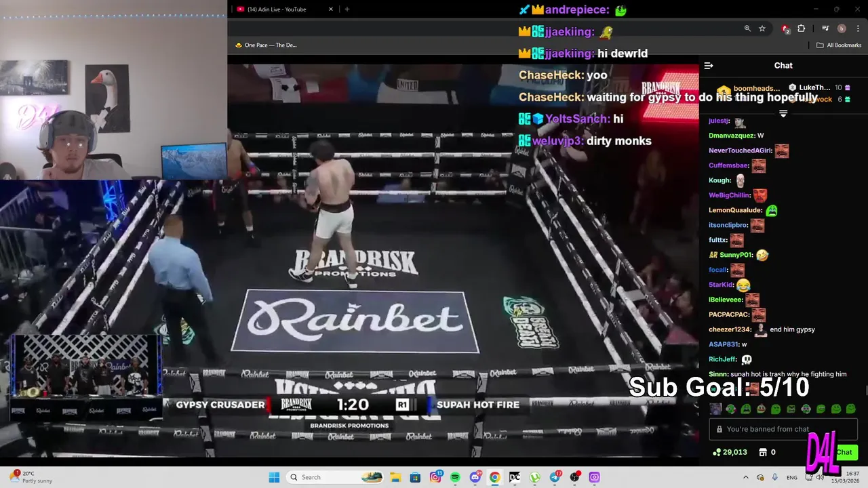This screenshot has width=868, height=488.
Task: Open Discord from the taskbar
Action: pos(475,477)
